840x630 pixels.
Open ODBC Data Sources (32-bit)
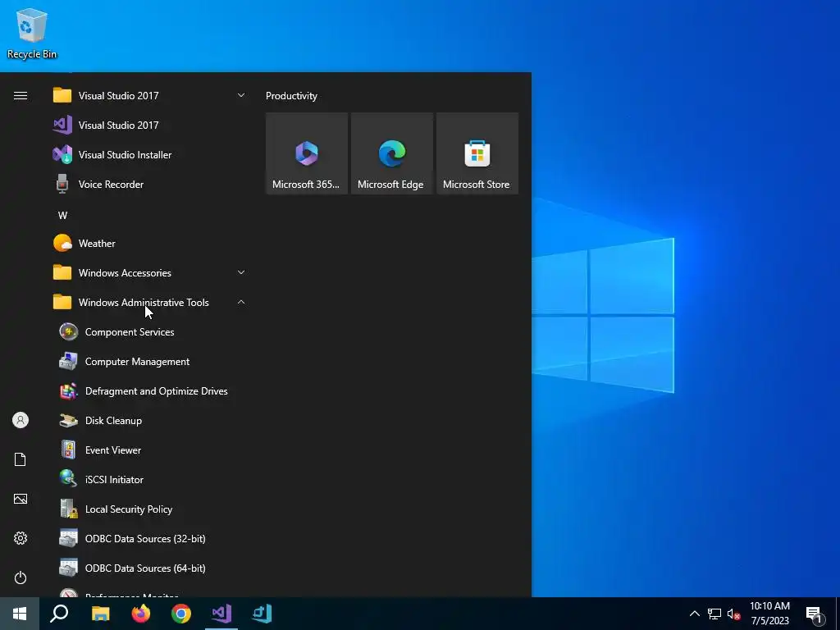point(149,538)
